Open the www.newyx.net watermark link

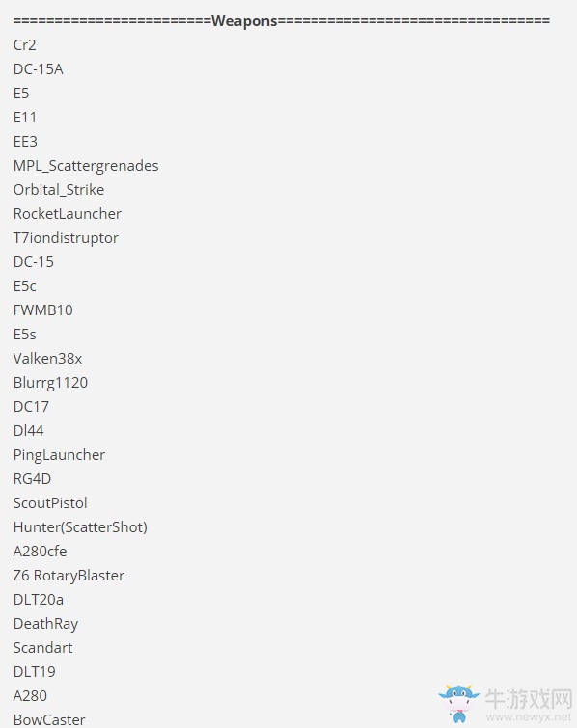[528, 717]
